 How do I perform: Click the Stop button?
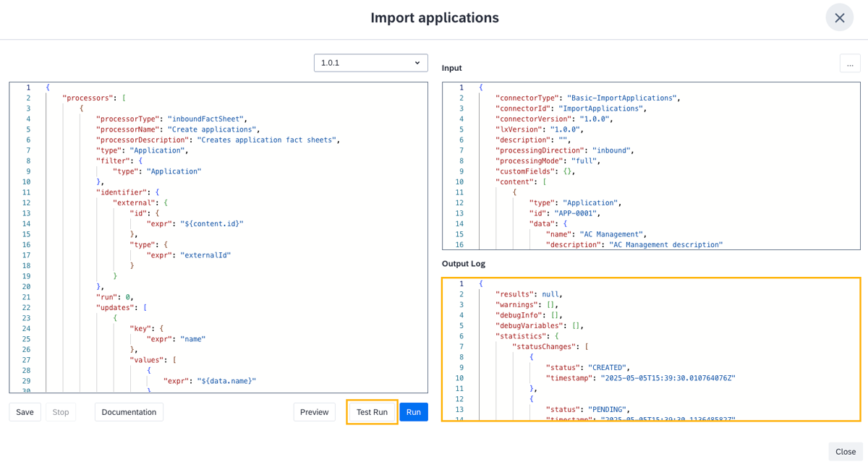[x=61, y=412]
